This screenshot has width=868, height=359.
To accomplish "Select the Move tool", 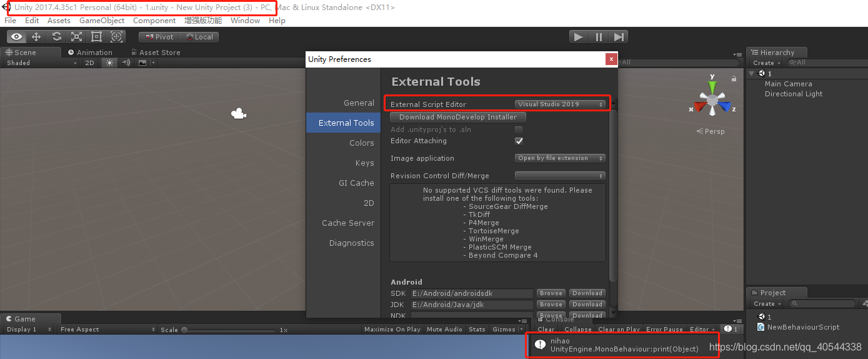I will click(36, 37).
